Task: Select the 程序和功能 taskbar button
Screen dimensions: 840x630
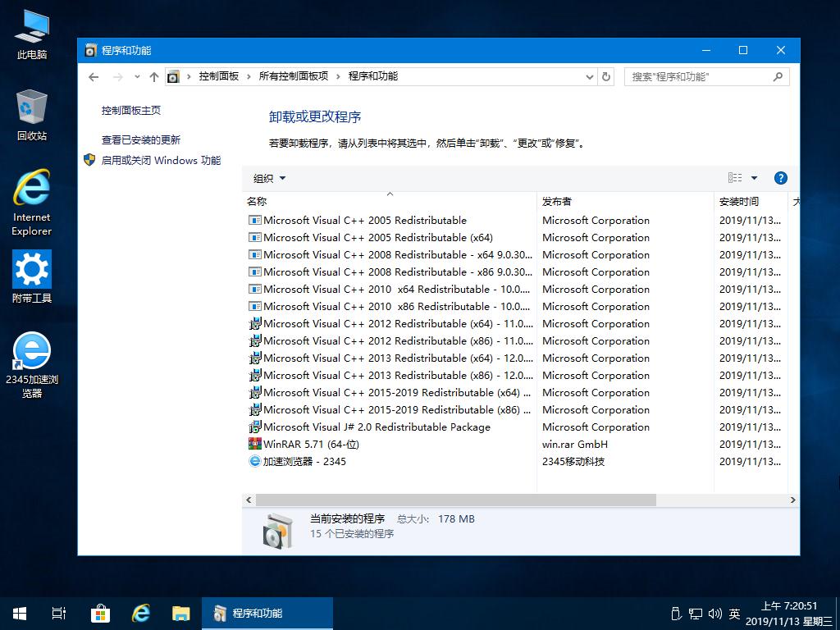Action: (267, 614)
